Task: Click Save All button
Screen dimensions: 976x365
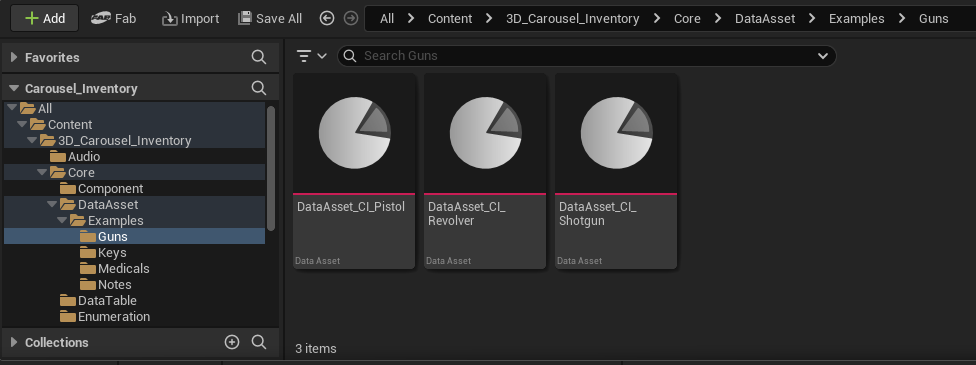Action: (x=270, y=19)
